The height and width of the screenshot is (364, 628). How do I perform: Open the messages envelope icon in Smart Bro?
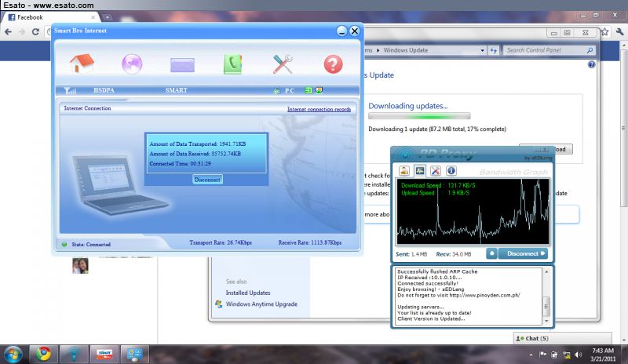182,65
